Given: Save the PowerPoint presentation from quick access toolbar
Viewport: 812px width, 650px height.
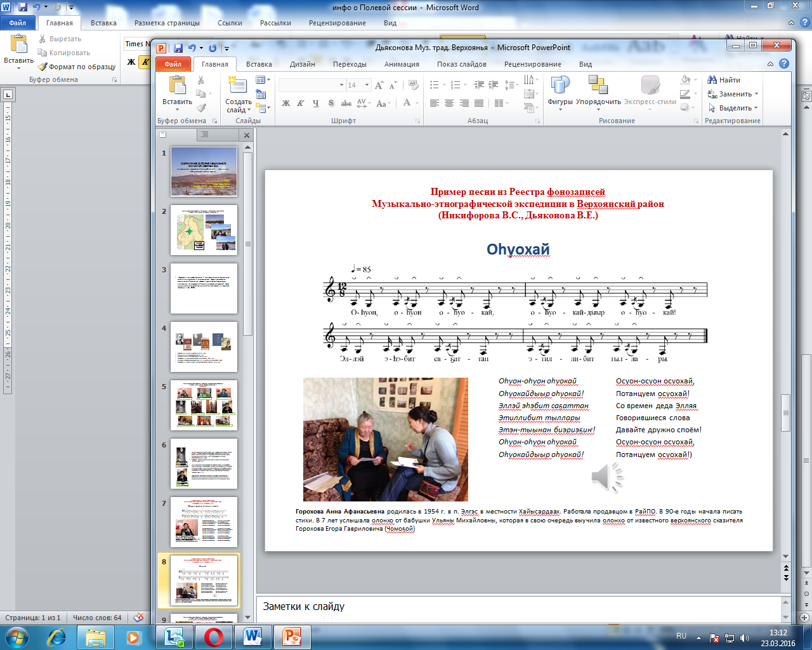Looking at the screenshot, I should (x=178, y=48).
